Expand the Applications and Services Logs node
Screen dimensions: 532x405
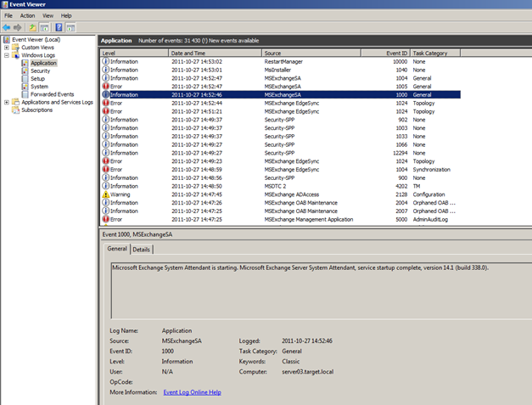(7, 102)
